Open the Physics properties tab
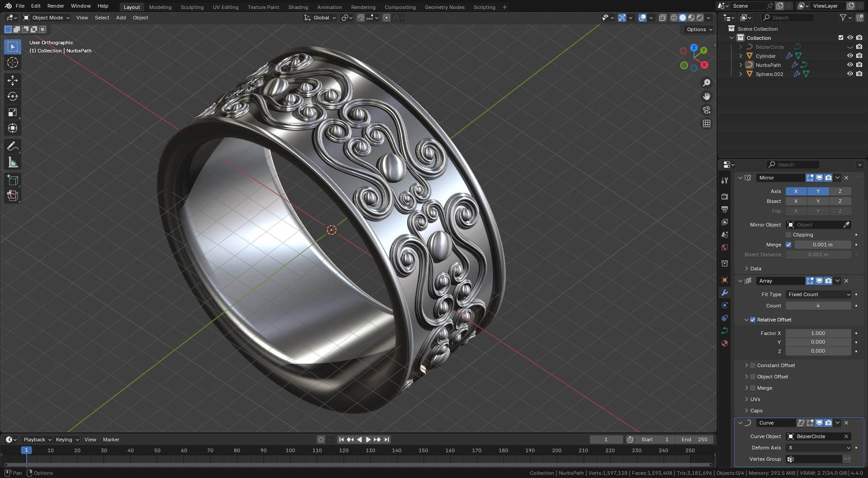This screenshot has height=478, width=868. [x=725, y=305]
